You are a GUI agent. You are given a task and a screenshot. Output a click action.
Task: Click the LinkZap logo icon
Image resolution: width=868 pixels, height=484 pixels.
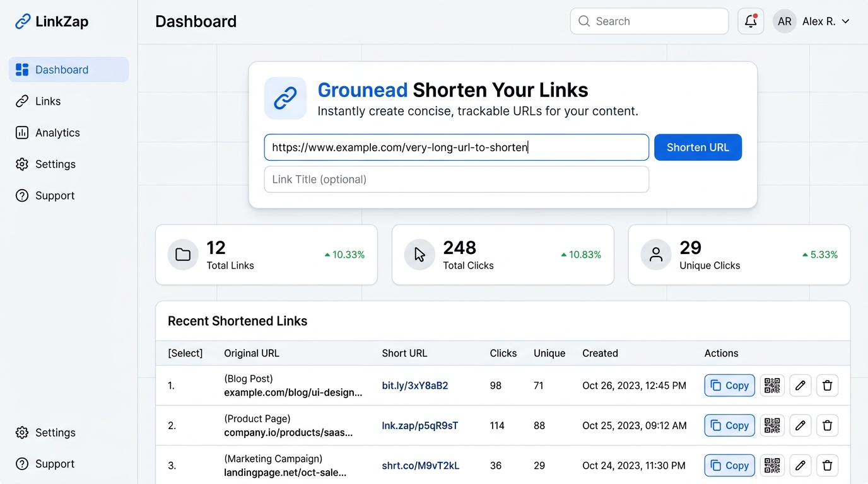tap(23, 21)
